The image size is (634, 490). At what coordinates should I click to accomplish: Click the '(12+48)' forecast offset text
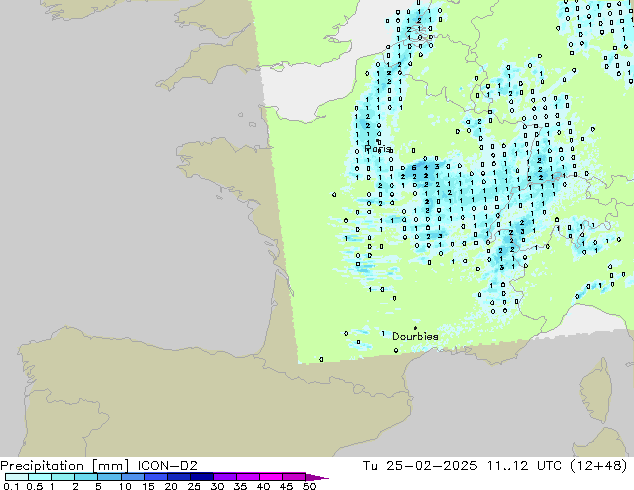click(599, 466)
